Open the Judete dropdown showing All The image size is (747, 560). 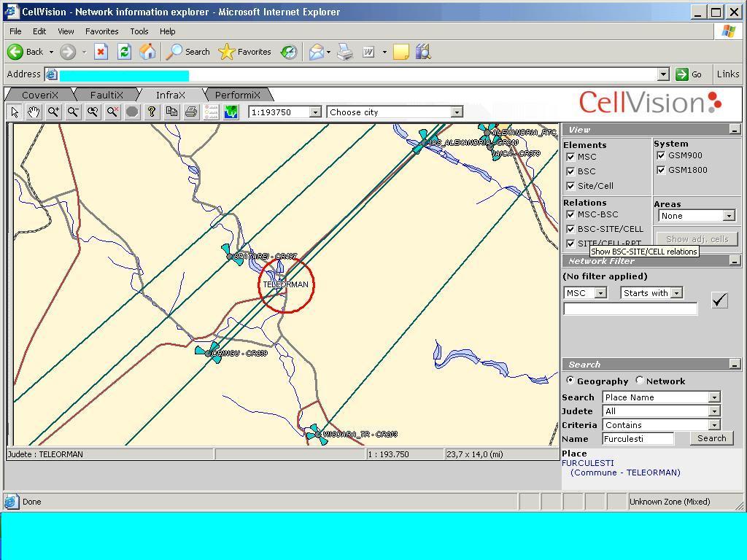714,411
